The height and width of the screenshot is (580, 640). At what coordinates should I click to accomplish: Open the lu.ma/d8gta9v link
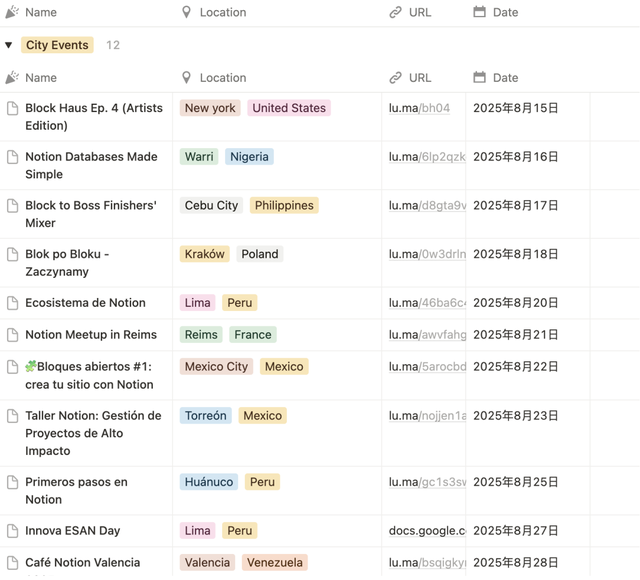tap(427, 206)
